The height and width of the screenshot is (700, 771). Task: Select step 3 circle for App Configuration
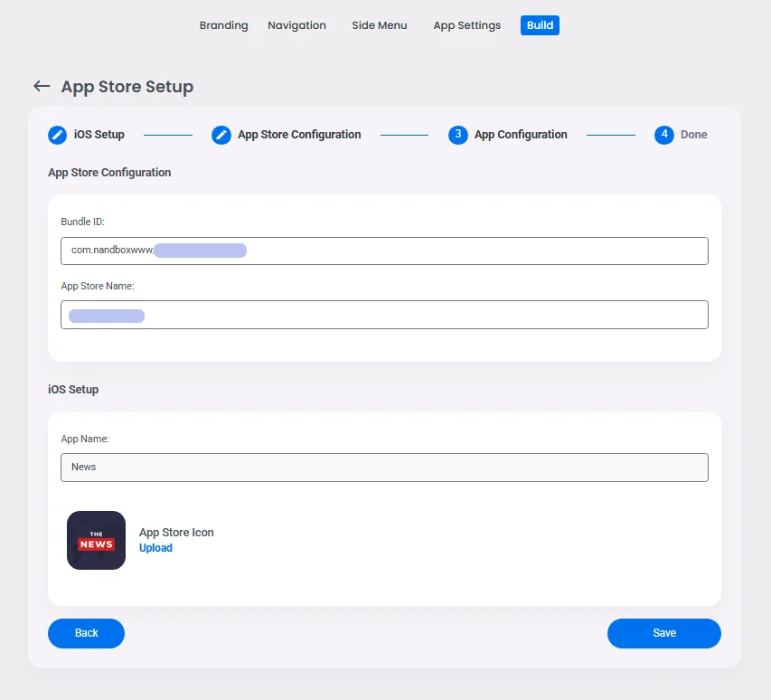tap(457, 135)
